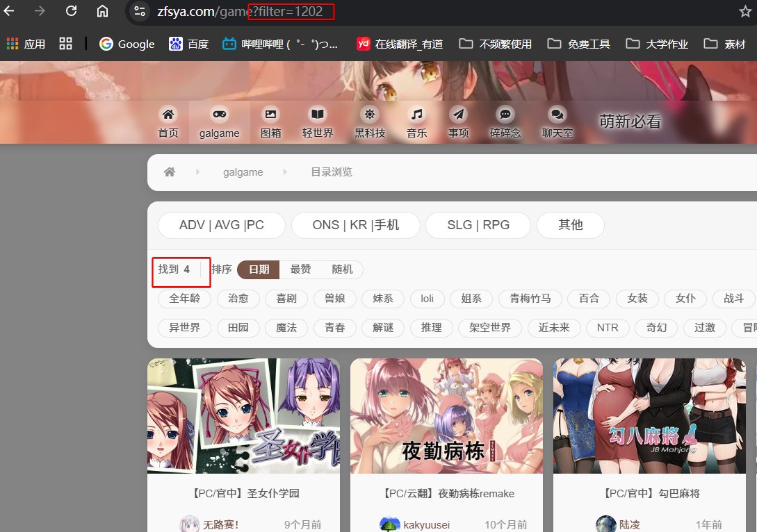Select the ONS | KR |手机 category
This screenshot has height=532, width=757.
[x=356, y=225]
